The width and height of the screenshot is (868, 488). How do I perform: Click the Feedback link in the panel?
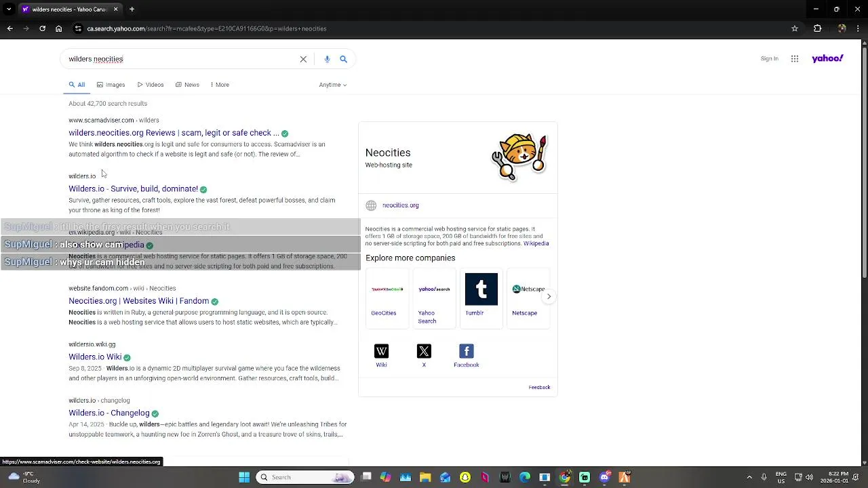point(539,387)
